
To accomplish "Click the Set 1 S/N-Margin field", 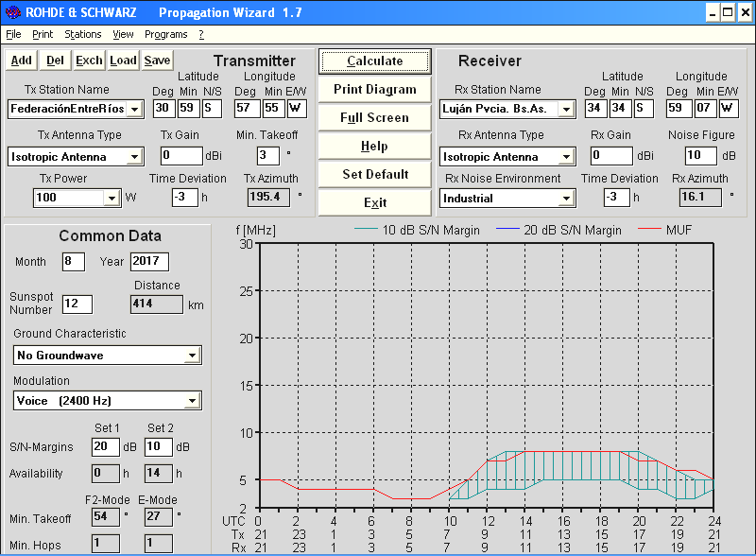I will pyautogui.click(x=105, y=446).
